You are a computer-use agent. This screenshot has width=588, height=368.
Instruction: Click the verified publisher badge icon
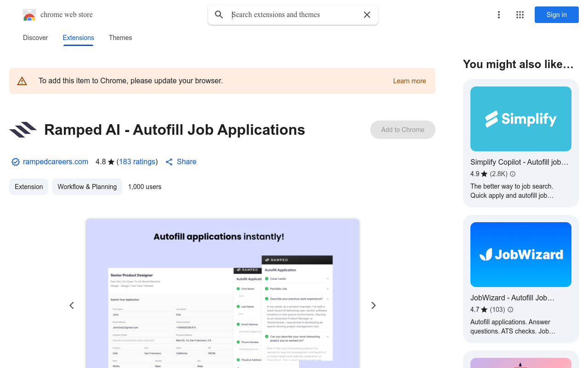pos(16,162)
